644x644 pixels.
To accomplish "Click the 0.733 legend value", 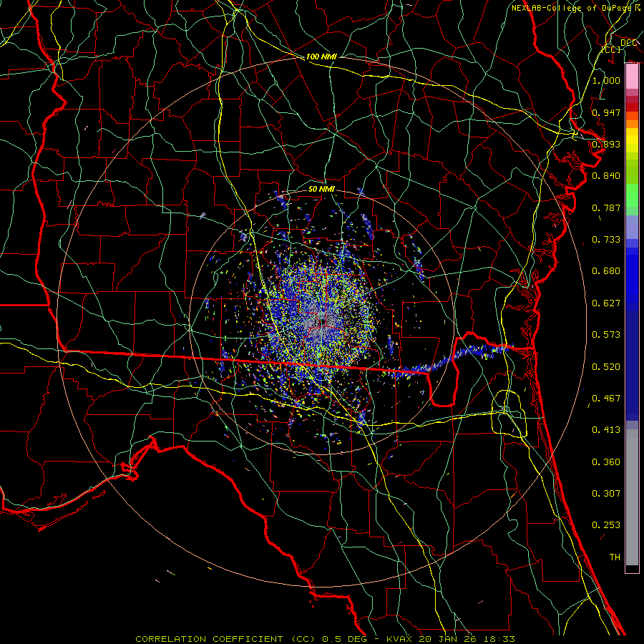I will [x=606, y=240].
